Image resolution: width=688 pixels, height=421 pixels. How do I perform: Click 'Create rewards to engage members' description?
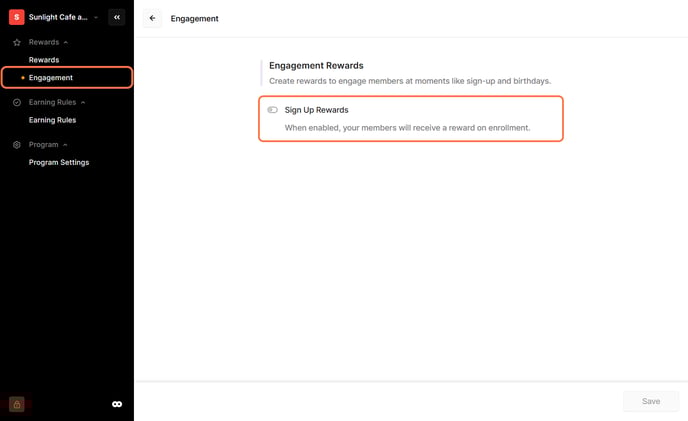[x=410, y=81]
